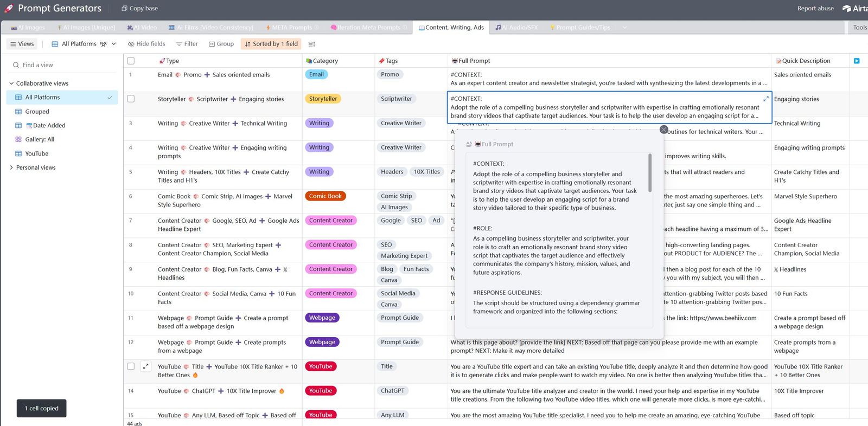
Task: Tick the checkbox for YouTube Title Ranker row
Action: pos(131,366)
